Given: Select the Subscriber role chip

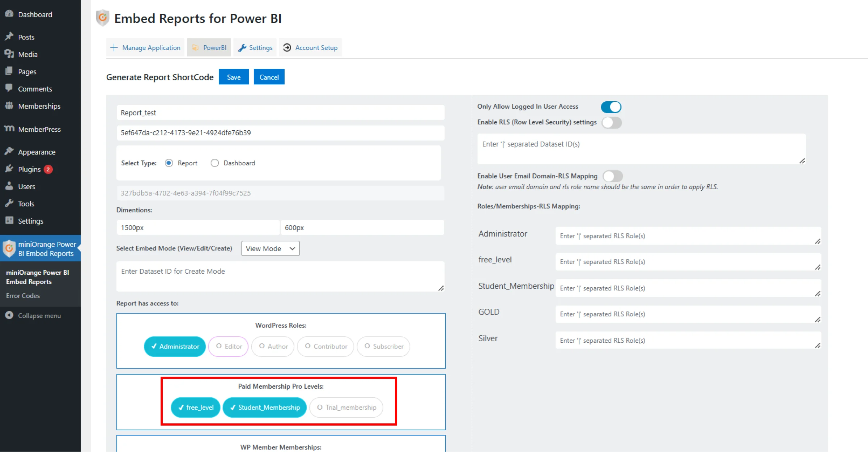Looking at the screenshot, I should point(383,346).
